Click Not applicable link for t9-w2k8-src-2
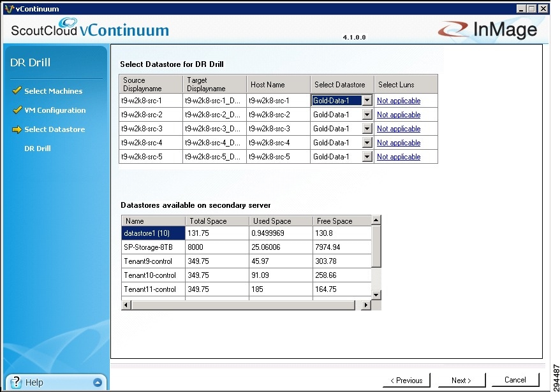The image size is (560, 392). [399, 115]
